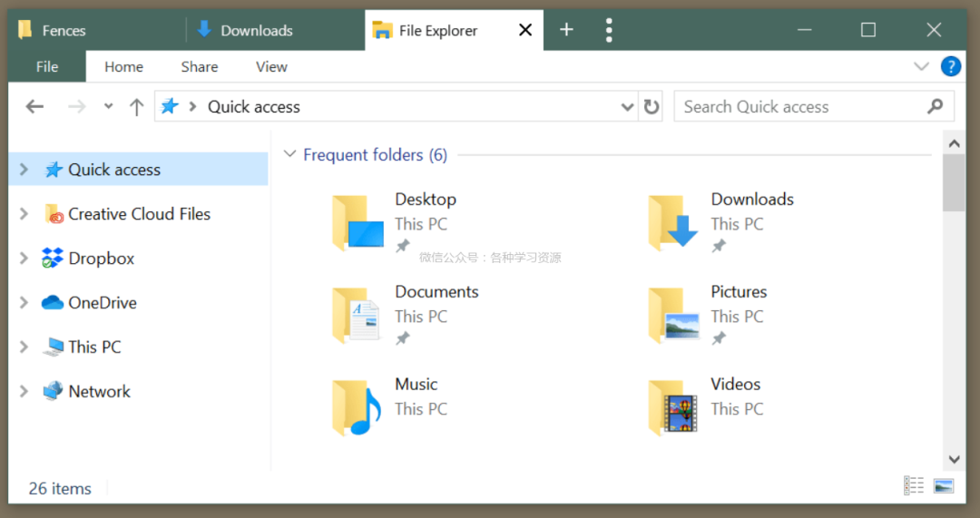
Task: Go forward with the right arrow
Action: point(77,107)
